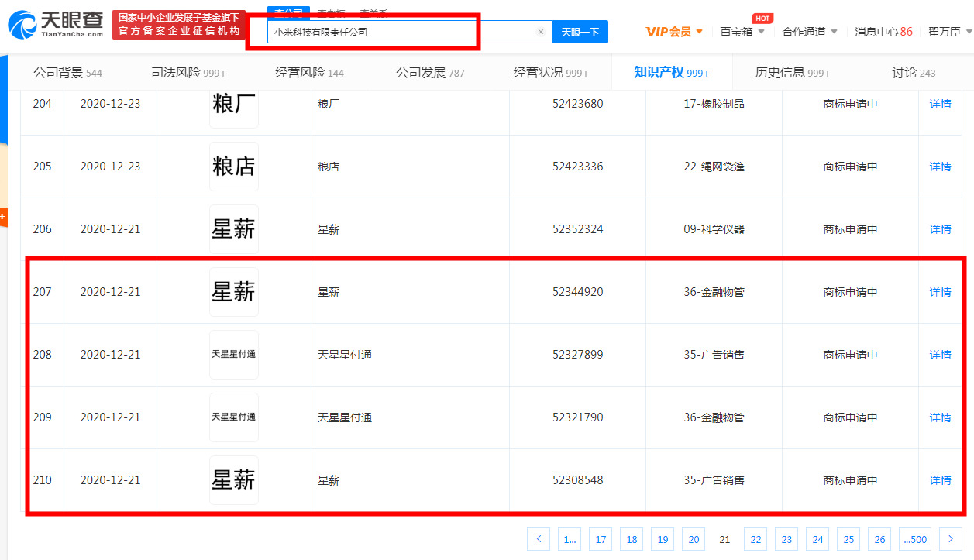Screen dimensions: 974x560
Task: Click registration number 52423336
Action: pos(577,167)
